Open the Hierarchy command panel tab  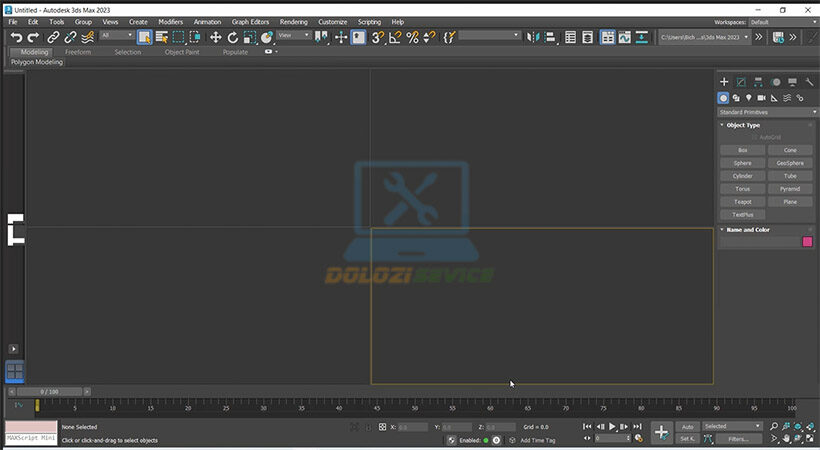click(x=758, y=82)
